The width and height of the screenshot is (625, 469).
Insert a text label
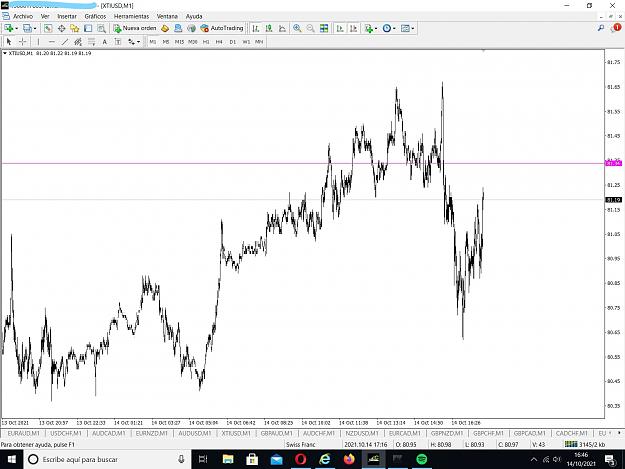coord(118,42)
